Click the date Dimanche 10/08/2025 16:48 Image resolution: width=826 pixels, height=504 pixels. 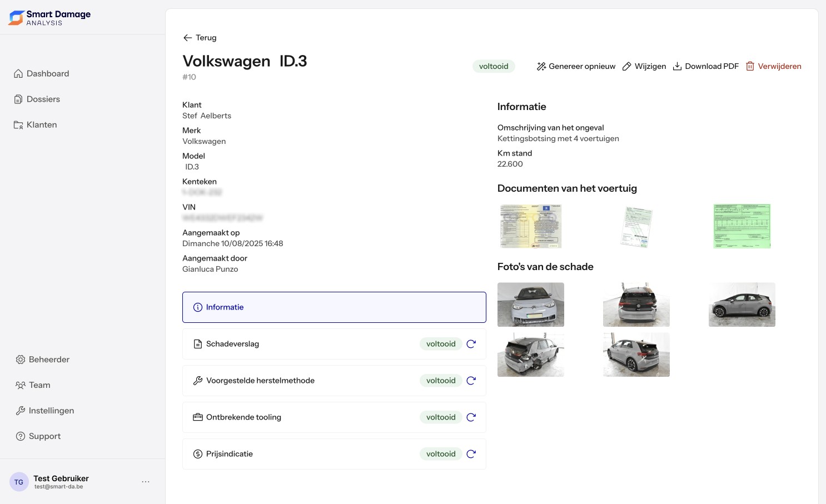coord(233,243)
